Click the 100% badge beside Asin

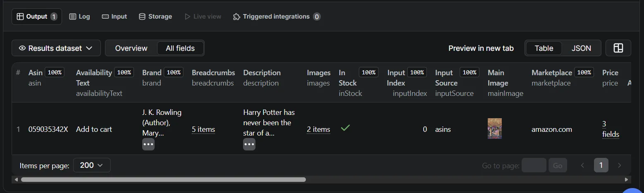pos(55,72)
